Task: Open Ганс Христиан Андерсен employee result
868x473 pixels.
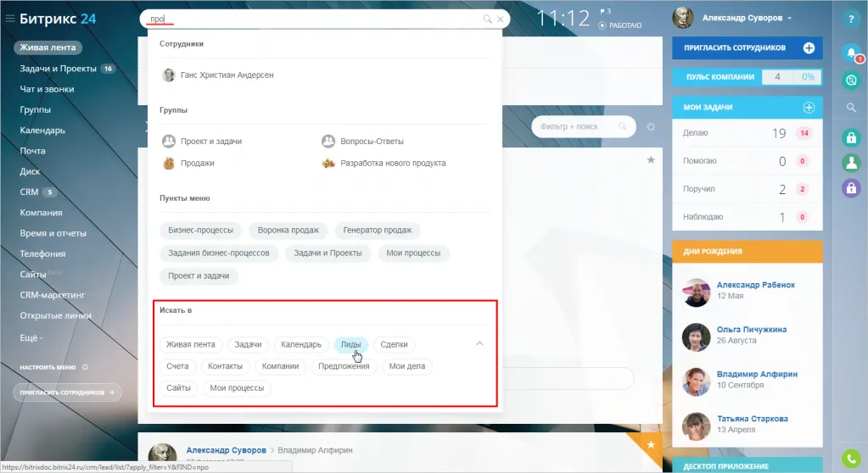Action: 227,75
